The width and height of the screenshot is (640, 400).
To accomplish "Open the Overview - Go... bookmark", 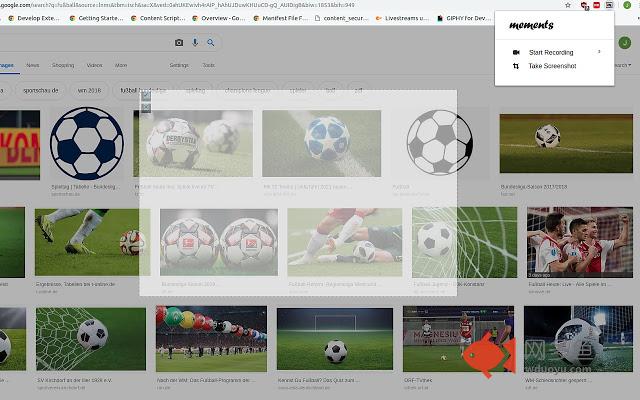I will [x=219, y=18].
